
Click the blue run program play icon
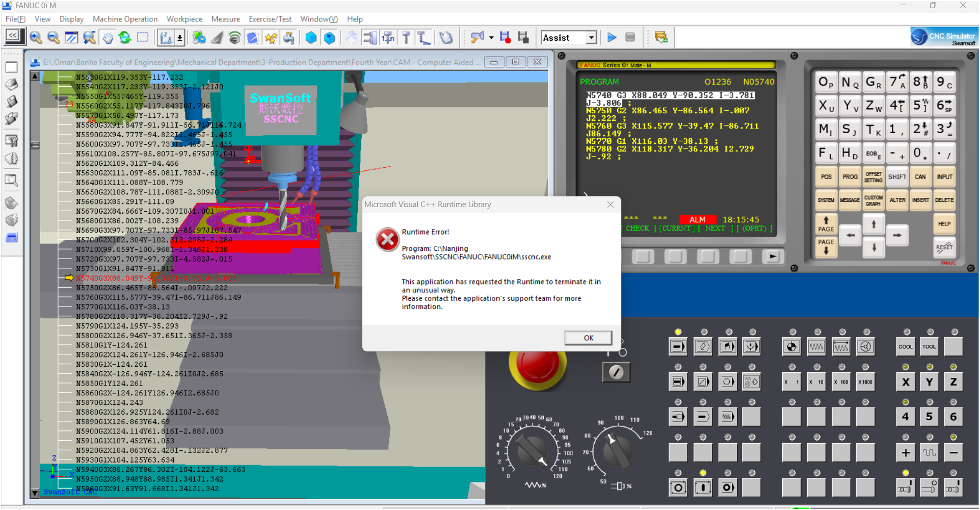point(612,37)
